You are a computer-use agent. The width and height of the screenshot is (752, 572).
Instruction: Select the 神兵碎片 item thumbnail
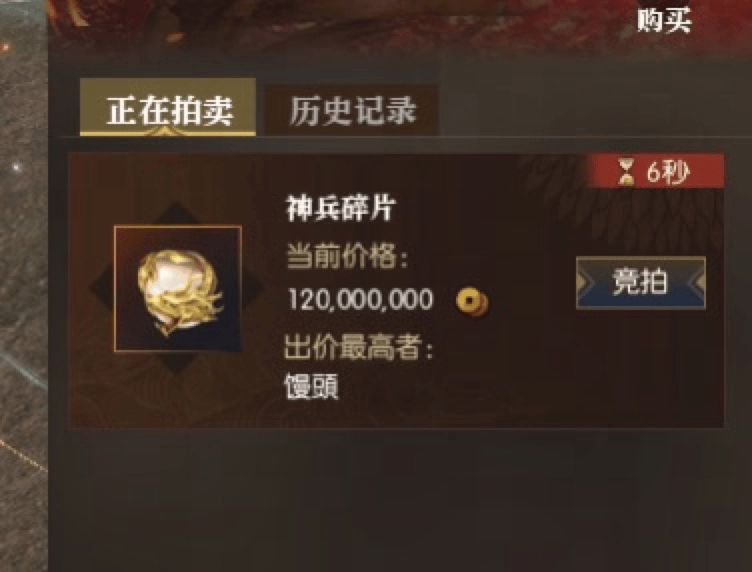(178, 289)
